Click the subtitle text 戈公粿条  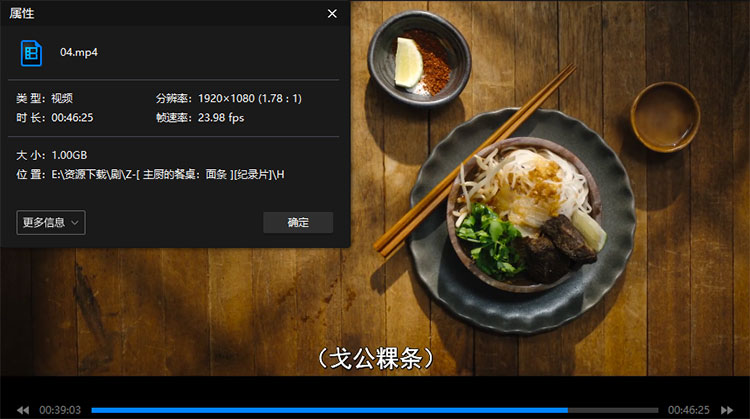(x=375, y=357)
